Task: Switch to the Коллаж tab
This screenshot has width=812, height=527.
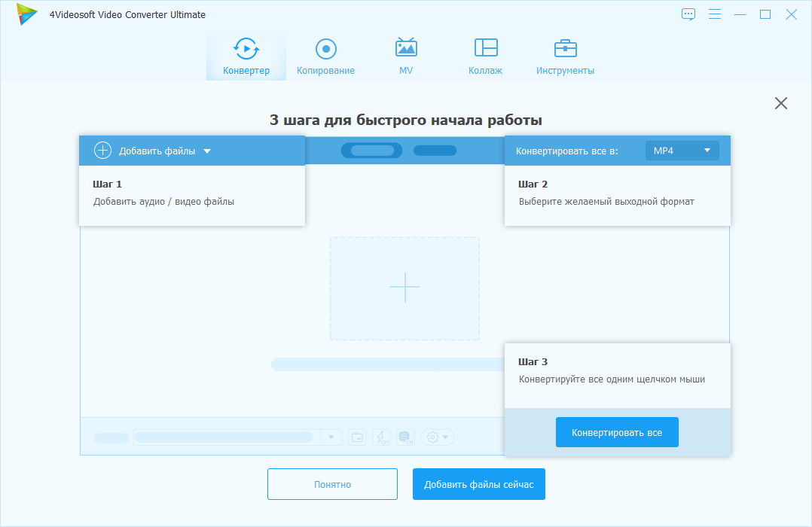Action: tap(485, 56)
